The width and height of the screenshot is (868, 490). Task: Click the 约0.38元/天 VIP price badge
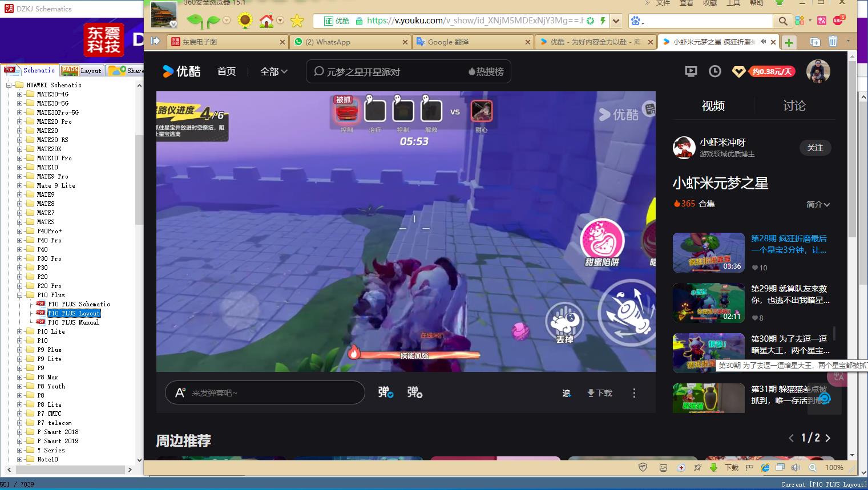pyautogui.click(x=772, y=71)
